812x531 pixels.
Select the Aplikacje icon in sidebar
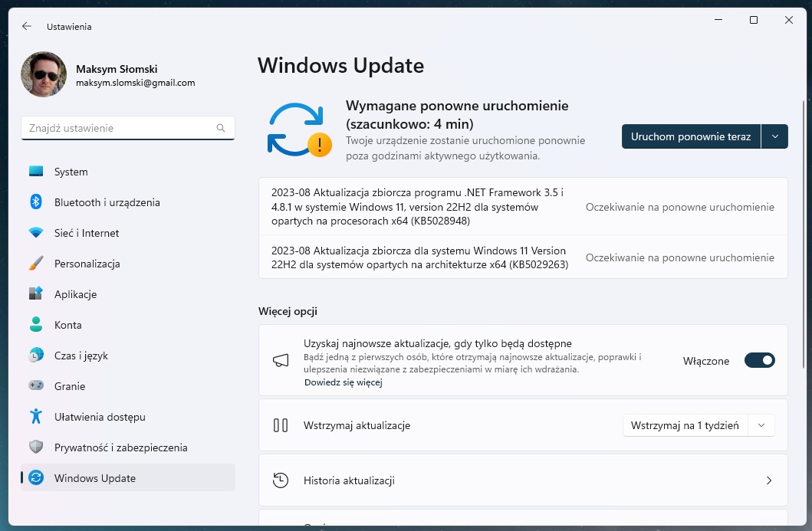pyautogui.click(x=36, y=294)
